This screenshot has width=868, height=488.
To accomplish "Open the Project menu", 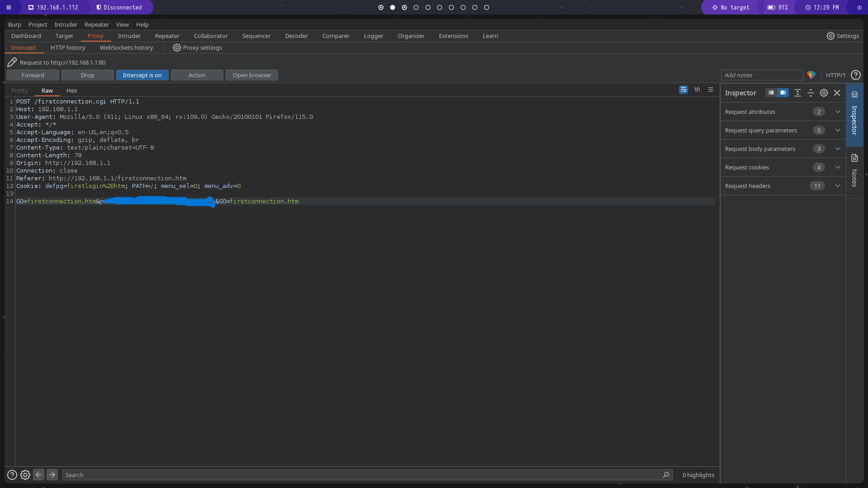I will [x=38, y=24].
